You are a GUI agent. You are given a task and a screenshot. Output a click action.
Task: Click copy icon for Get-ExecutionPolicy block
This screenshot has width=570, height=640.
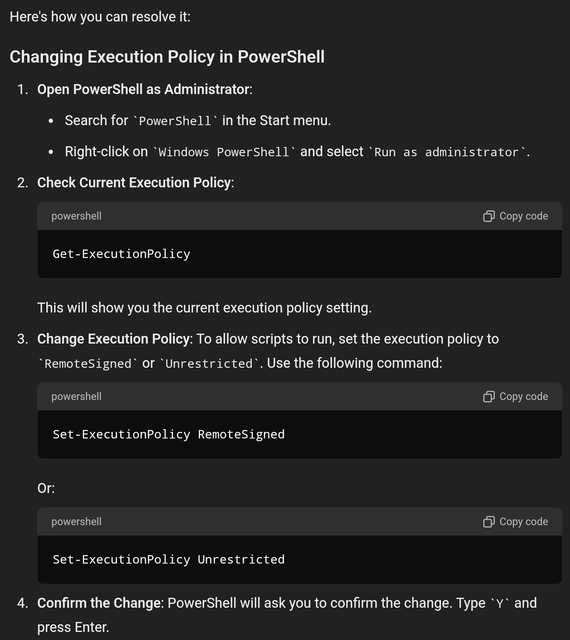(x=489, y=216)
